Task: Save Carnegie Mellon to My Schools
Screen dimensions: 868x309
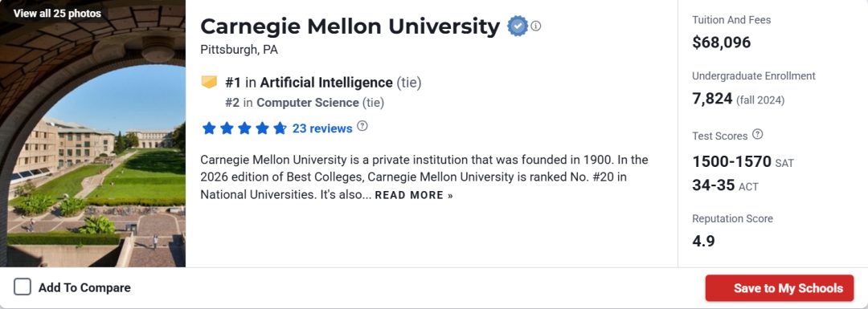Action: tap(780, 288)
